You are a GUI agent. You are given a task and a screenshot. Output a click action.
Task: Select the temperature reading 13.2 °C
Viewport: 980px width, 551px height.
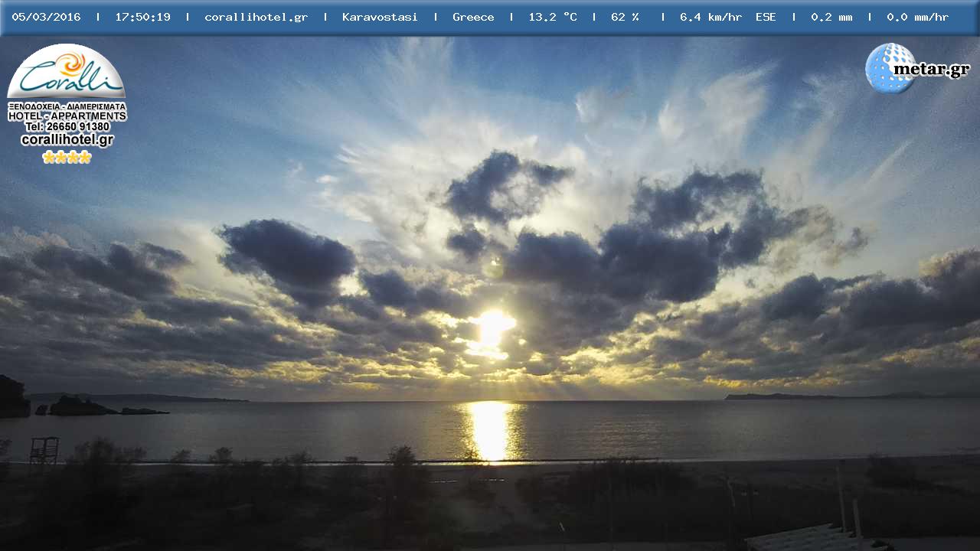coord(553,17)
